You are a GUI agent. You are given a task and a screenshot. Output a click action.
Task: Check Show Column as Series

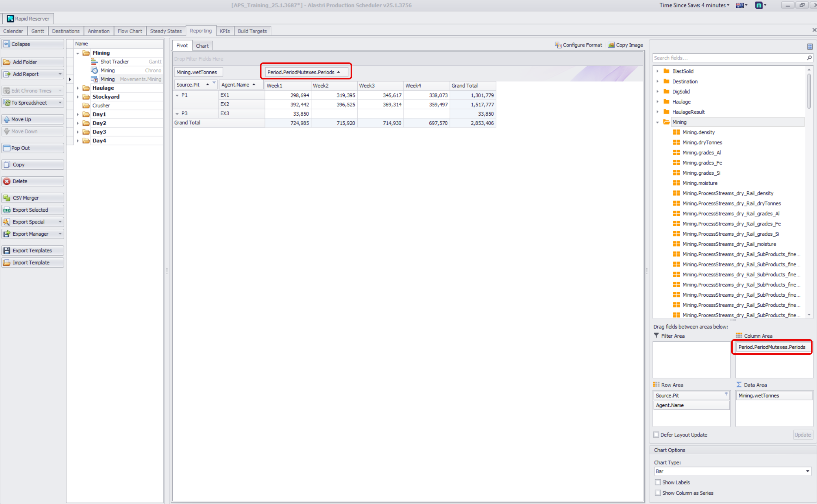[x=658, y=493]
